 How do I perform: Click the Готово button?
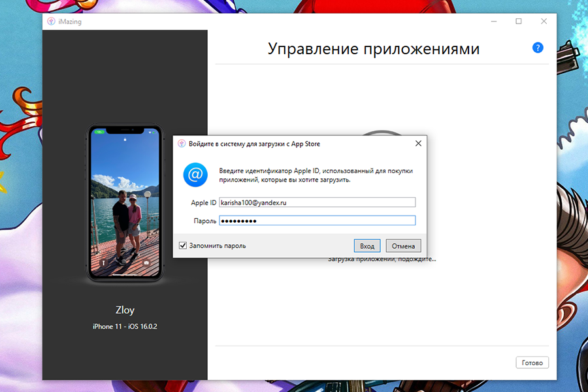(532, 363)
